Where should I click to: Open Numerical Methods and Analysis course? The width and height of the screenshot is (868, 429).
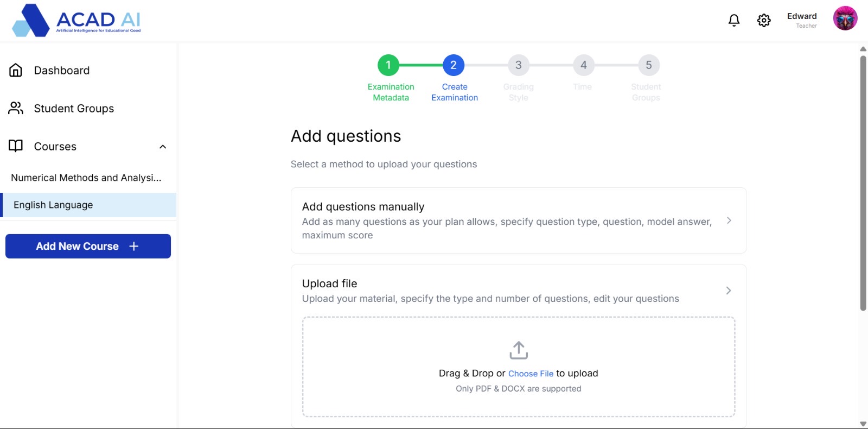click(x=86, y=178)
